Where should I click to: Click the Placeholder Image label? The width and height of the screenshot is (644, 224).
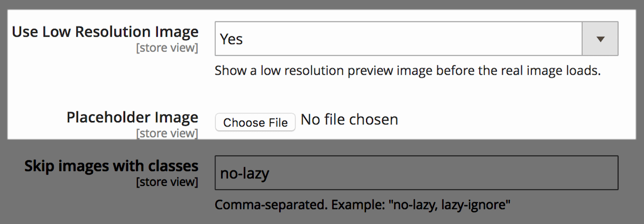pyautogui.click(x=133, y=117)
